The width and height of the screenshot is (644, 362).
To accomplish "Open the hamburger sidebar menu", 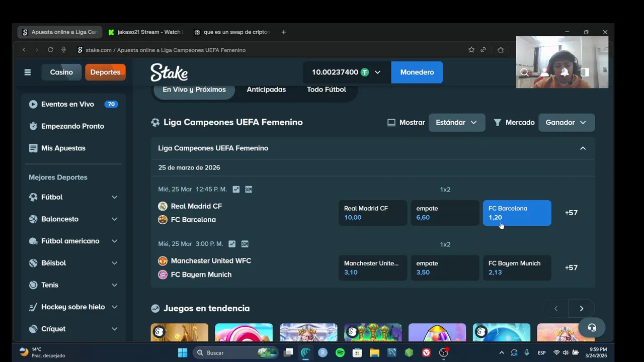I will tap(28, 72).
